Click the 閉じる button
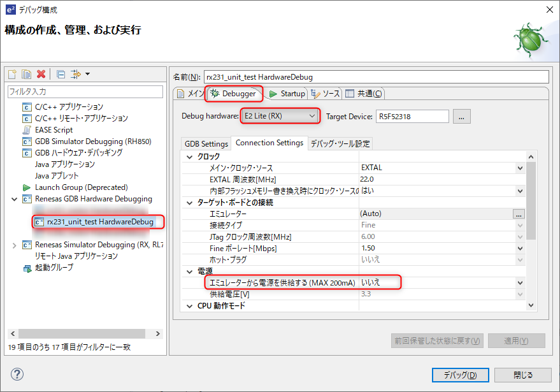 click(523, 375)
